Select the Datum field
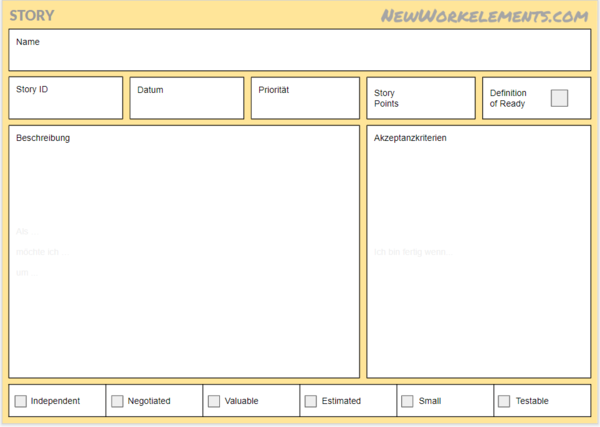 click(187, 98)
